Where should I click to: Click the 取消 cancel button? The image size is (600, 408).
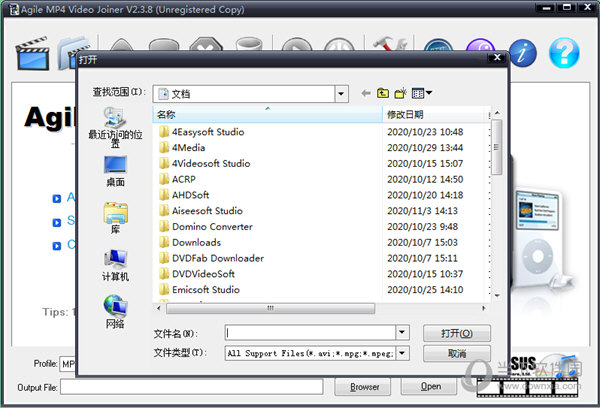(457, 353)
